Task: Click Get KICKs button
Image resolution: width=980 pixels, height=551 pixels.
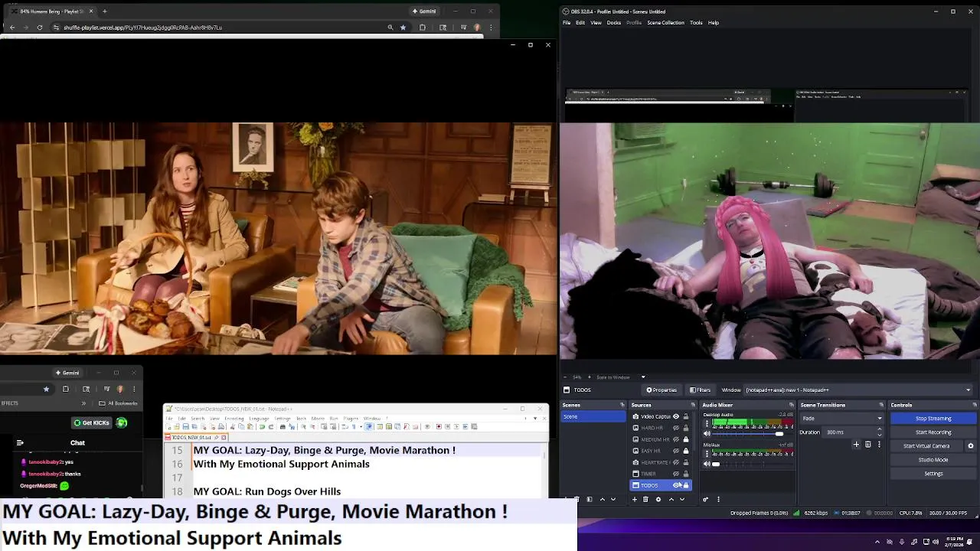Action: coord(92,422)
